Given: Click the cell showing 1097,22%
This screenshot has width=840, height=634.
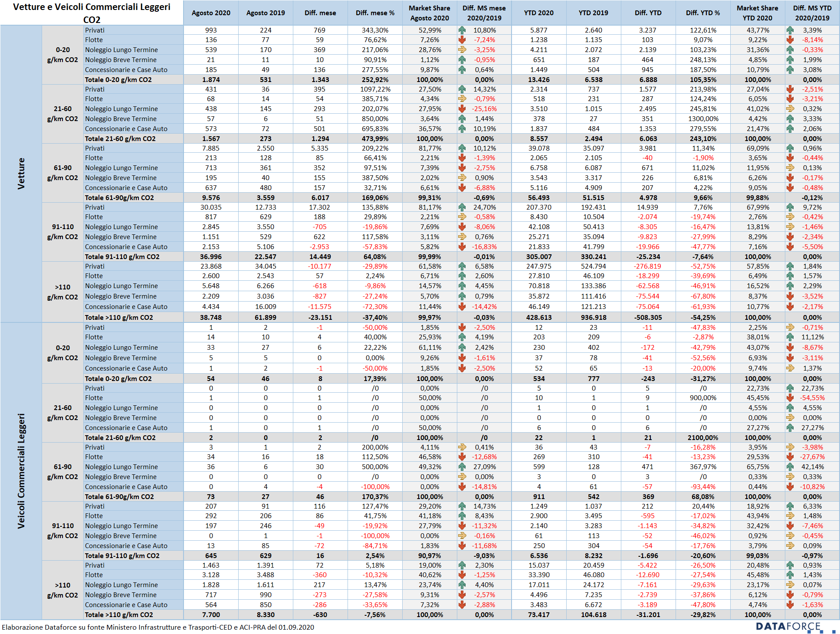Looking at the screenshot, I should [x=375, y=89].
